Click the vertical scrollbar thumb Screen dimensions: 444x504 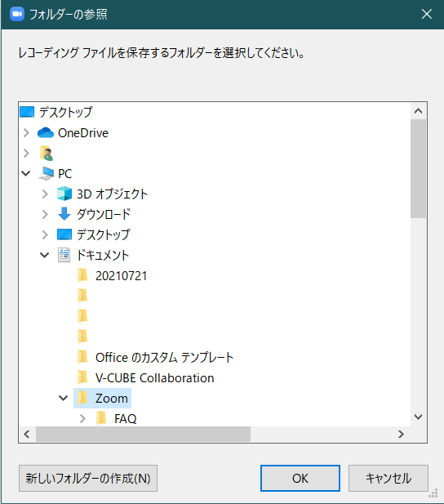[x=419, y=169]
